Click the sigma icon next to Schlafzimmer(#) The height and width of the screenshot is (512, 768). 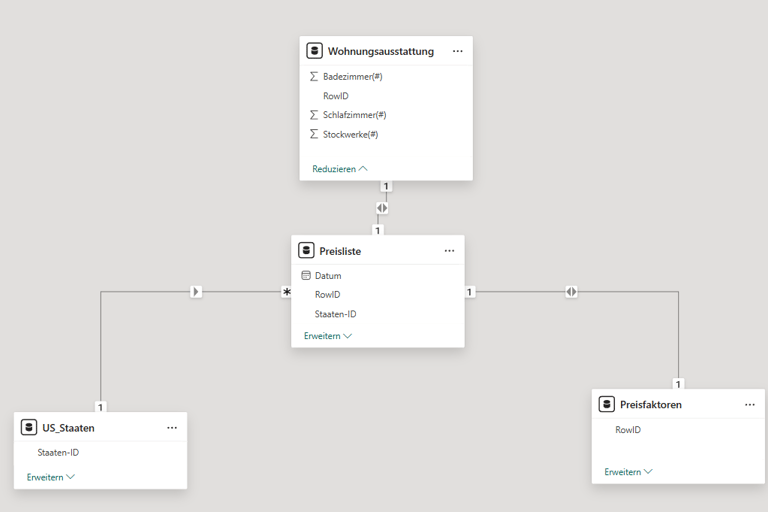[x=314, y=115]
